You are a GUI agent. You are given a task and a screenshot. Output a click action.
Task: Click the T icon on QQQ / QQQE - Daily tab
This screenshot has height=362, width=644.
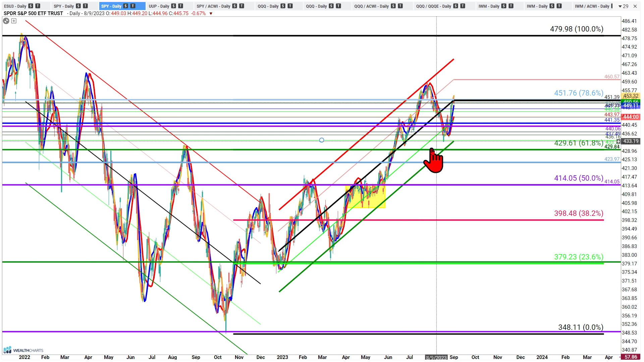(x=463, y=6)
